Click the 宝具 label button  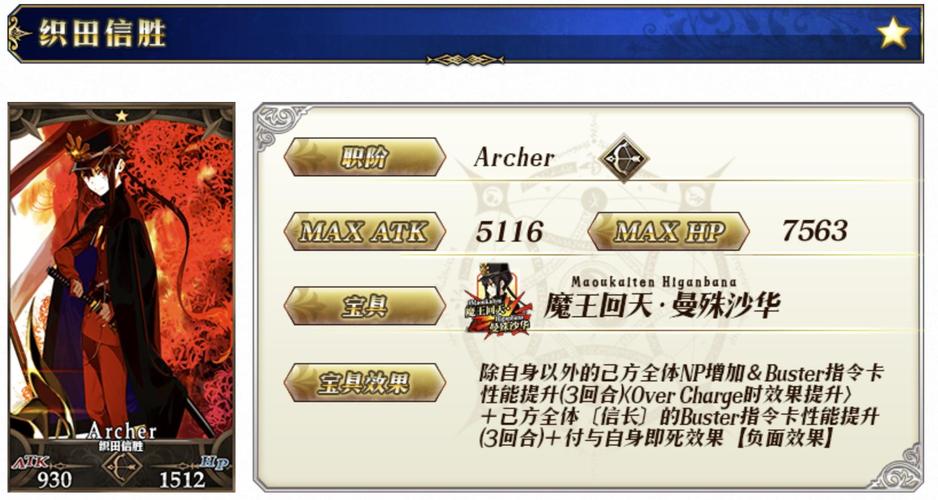[x=365, y=306]
